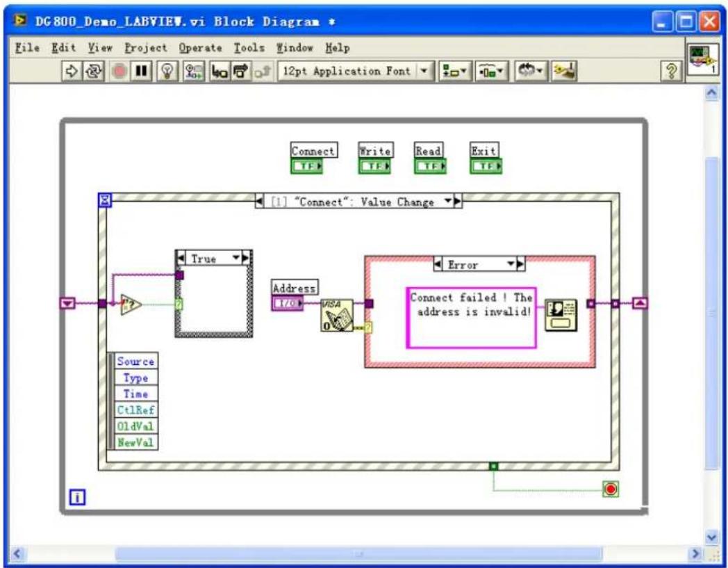
Task: Open the 12pt Application Font dropdown
Action: (x=355, y=71)
